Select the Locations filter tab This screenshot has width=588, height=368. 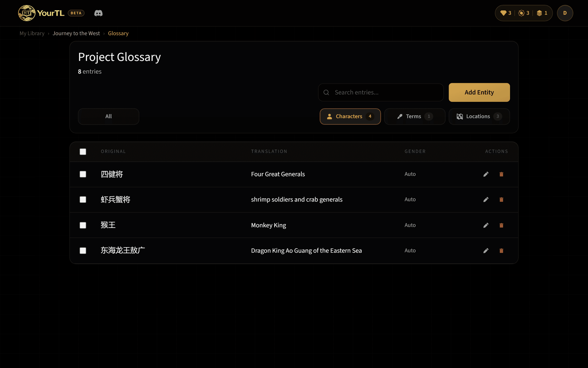coord(479,117)
